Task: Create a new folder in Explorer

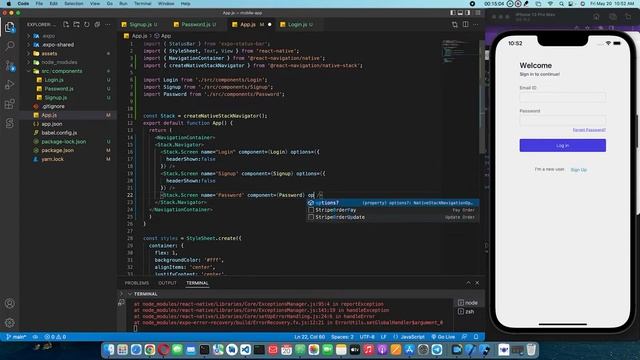Action: pyautogui.click(x=76, y=24)
